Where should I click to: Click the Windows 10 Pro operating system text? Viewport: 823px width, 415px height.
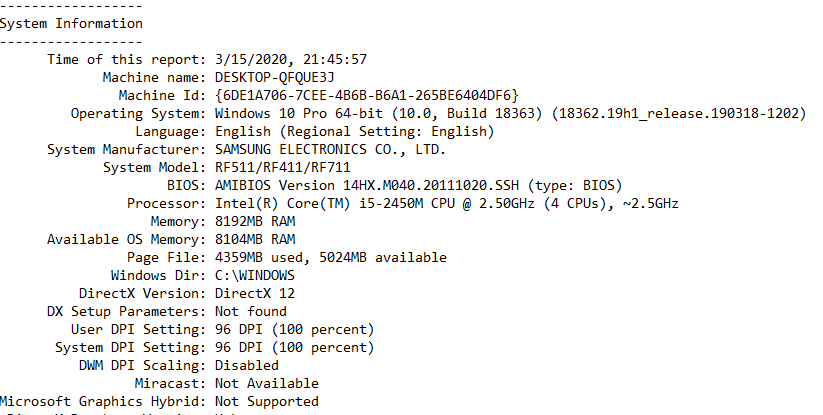511,114
